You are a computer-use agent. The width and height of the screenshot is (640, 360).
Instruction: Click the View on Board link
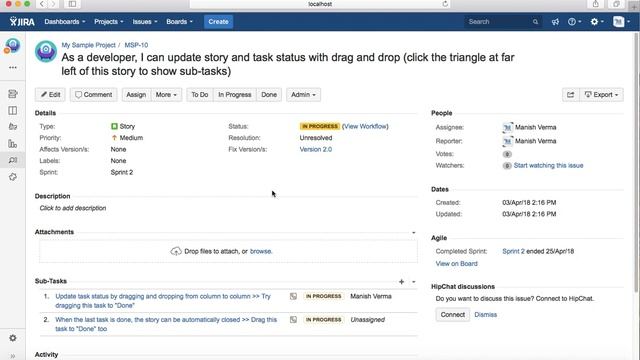click(456, 264)
